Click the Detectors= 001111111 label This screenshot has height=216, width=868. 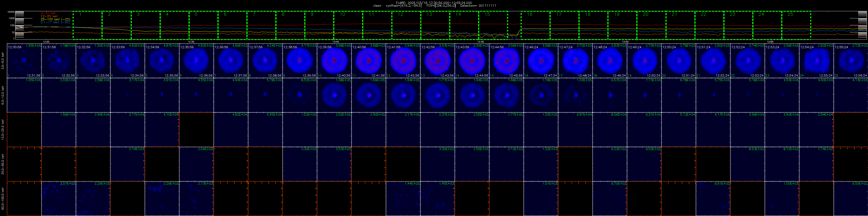[x=478, y=6]
